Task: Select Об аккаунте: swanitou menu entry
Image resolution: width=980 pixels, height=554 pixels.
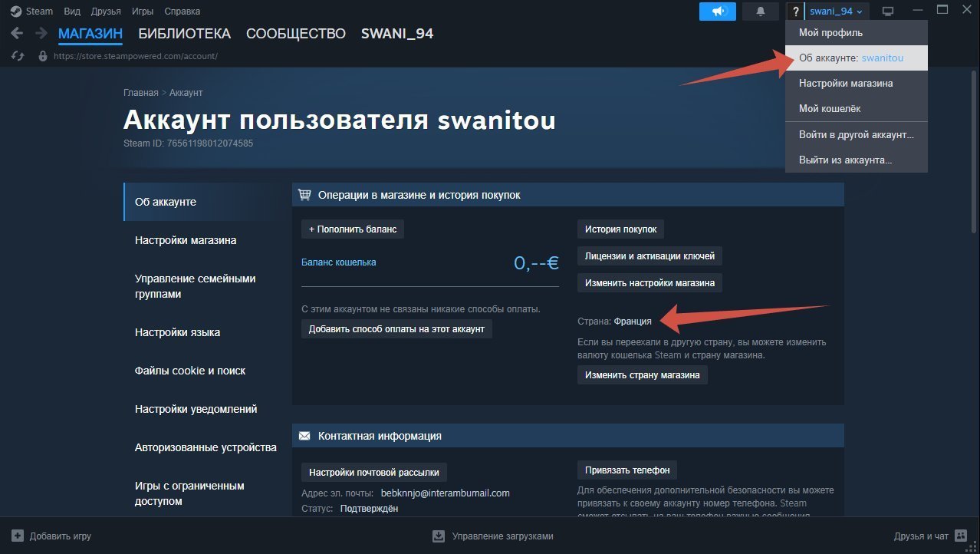Action: [x=857, y=58]
